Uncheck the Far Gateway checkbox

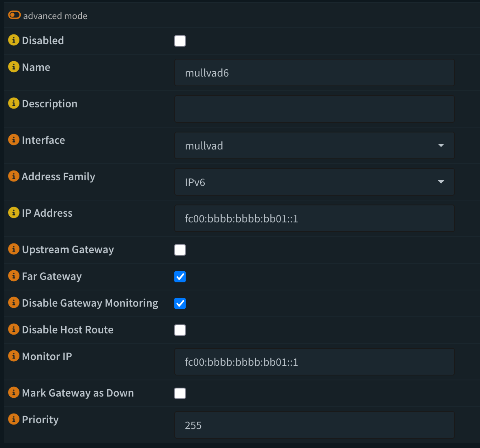pos(180,277)
